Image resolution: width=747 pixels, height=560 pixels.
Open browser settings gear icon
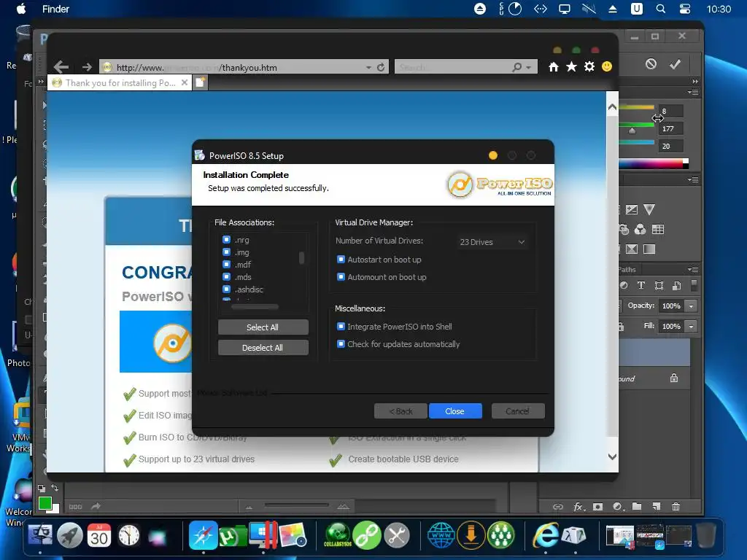pyautogui.click(x=589, y=66)
